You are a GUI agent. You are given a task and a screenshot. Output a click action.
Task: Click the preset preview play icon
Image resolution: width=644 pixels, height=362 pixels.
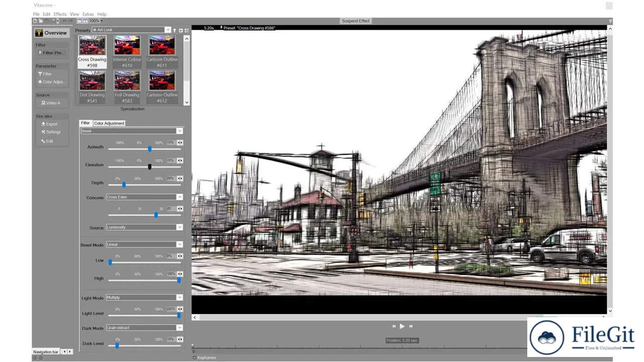click(x=181, y=30)
